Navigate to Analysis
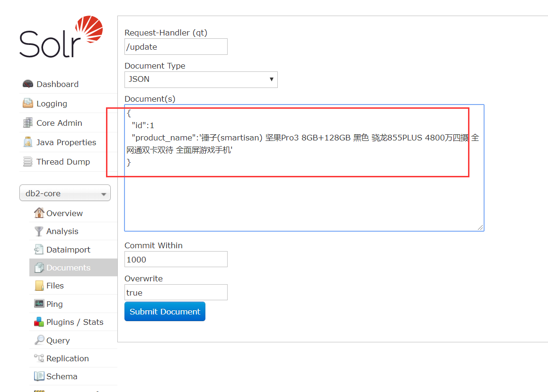Image resolution: width=548 pixels, height=392 pixels. pyautogui.click(x=62, y=231)
